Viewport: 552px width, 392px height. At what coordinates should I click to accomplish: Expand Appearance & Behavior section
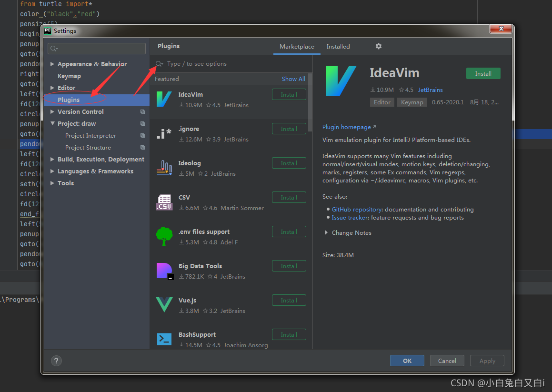click(x=52, y=64)
